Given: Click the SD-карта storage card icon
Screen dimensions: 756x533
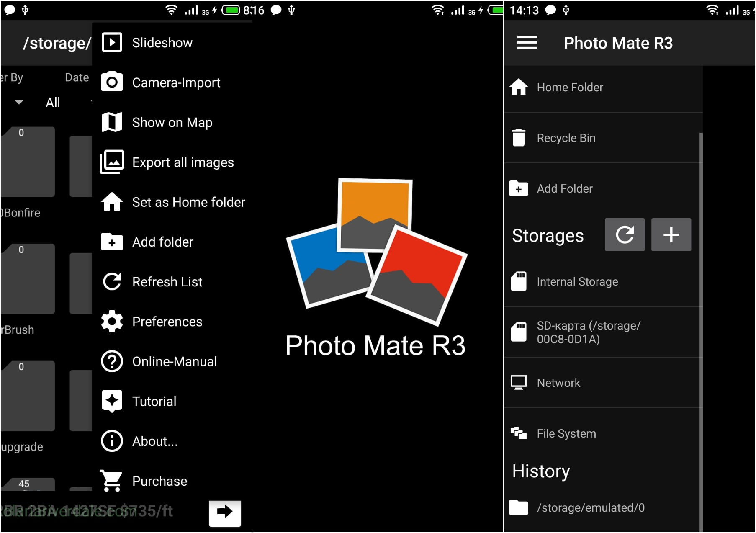Looking at the screenshot, I should coord(519,332).
